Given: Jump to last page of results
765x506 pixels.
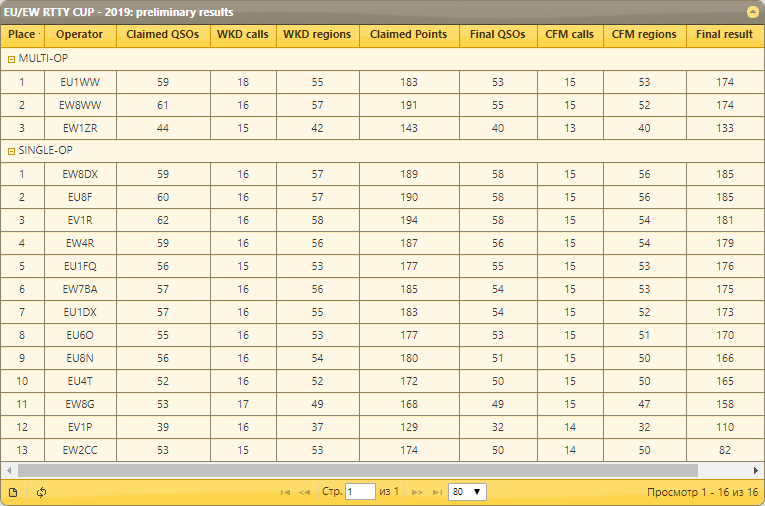Looking at the screenshot, I should click(436, 492).
